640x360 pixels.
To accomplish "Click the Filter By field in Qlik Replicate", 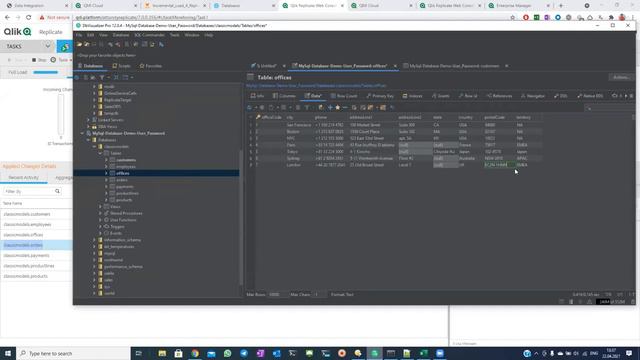I will pyautogui.click(x=32, y=191).
